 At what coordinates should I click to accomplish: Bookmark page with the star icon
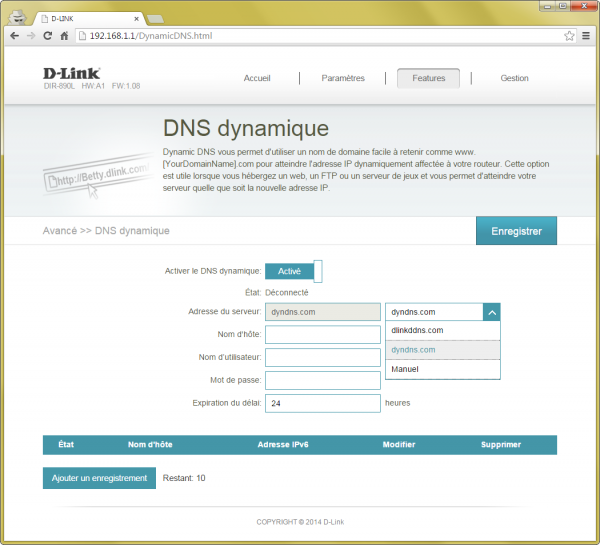[x=569, y=36]
